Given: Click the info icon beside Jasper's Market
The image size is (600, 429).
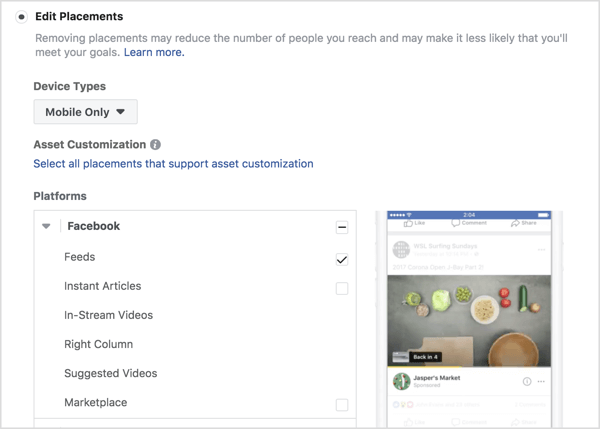Looking at the screenshot, I should 527,382.
